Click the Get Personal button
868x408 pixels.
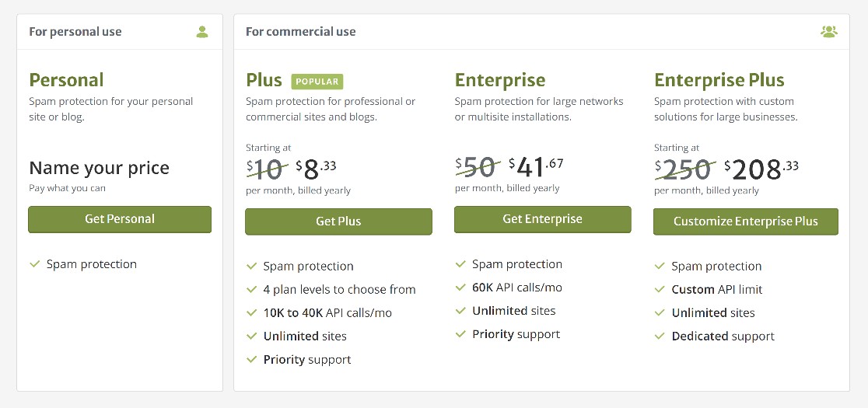(x=120, y=219)
